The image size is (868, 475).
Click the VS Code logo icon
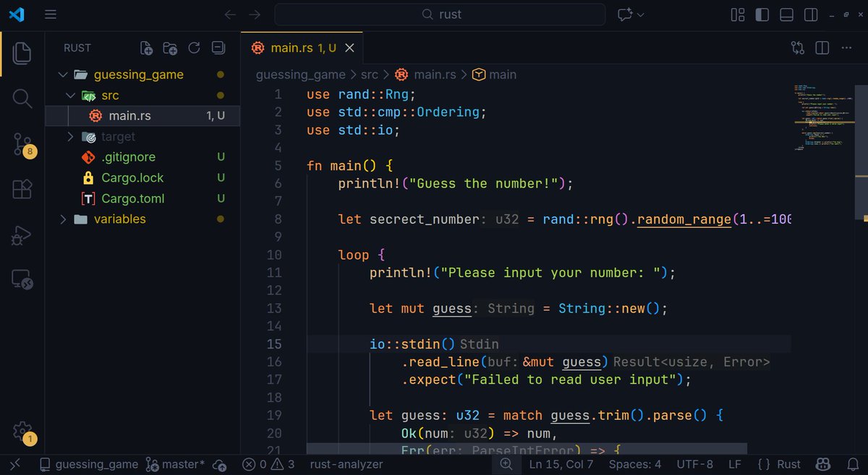17,14
